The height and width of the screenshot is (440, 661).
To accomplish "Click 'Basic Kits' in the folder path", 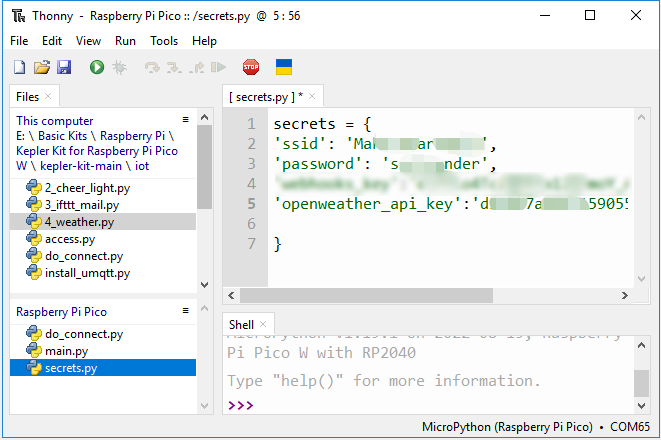I will 62,136.
